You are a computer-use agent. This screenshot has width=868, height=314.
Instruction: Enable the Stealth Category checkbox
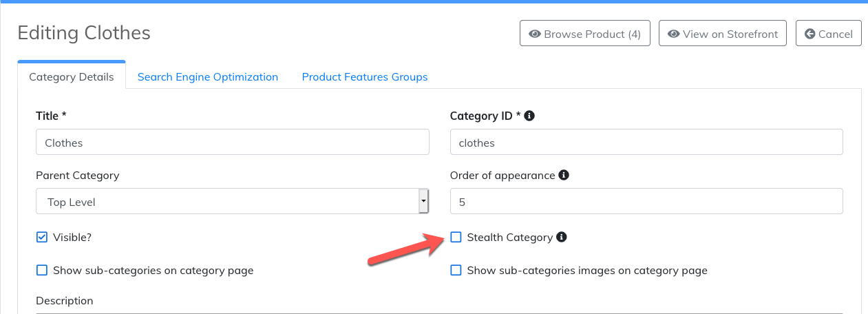click(x=456, y=238)
